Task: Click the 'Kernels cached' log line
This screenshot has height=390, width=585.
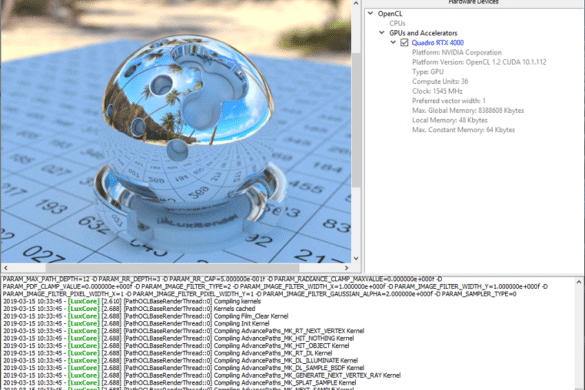Action: tap(129, 309)
